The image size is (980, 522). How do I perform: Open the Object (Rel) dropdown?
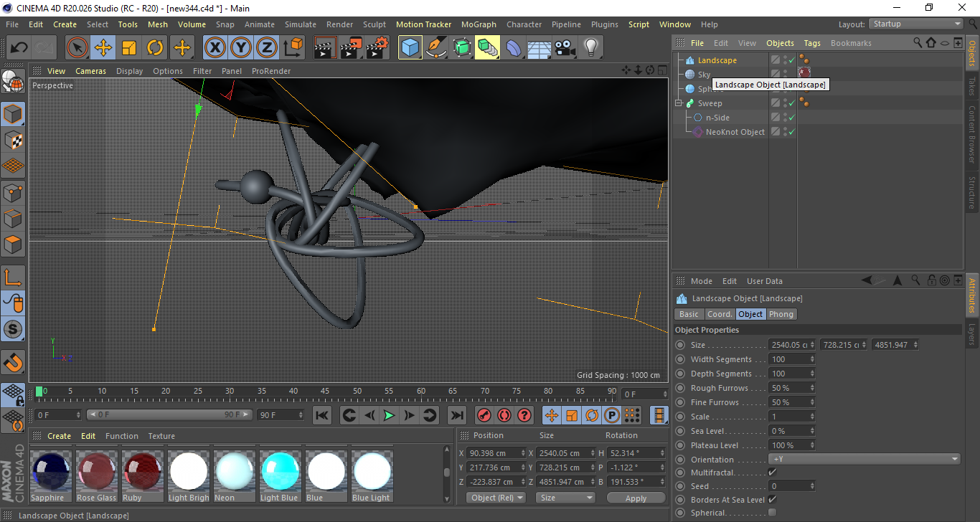coord(496,498)
